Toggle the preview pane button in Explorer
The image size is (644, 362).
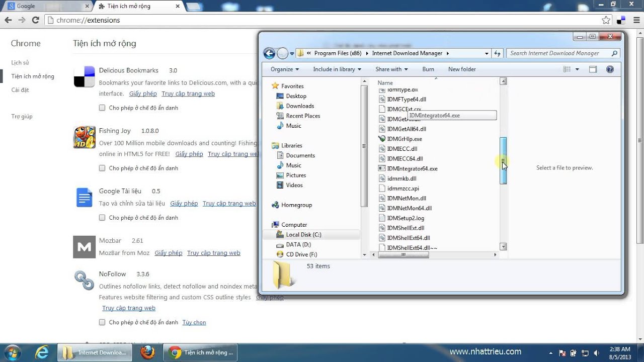(x=593, y=69)
